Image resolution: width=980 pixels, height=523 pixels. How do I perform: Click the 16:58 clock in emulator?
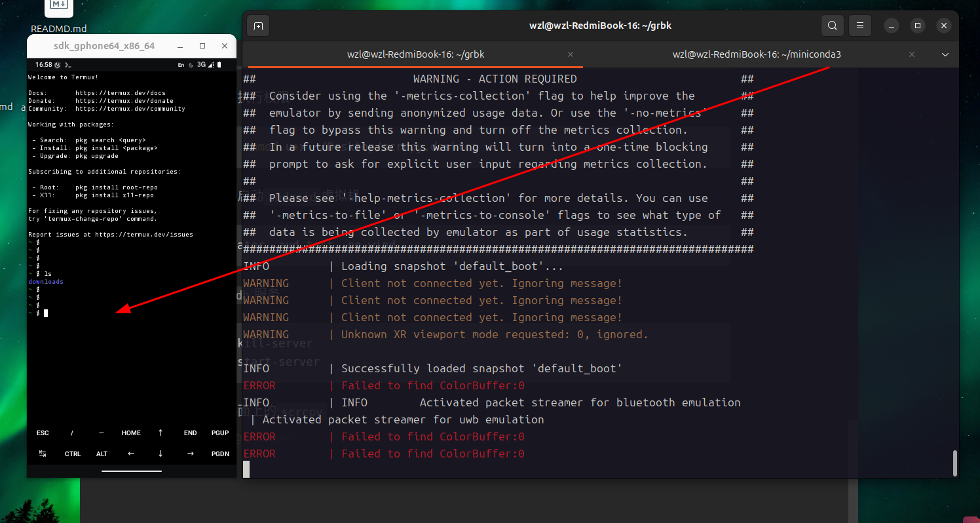point(43,65)
